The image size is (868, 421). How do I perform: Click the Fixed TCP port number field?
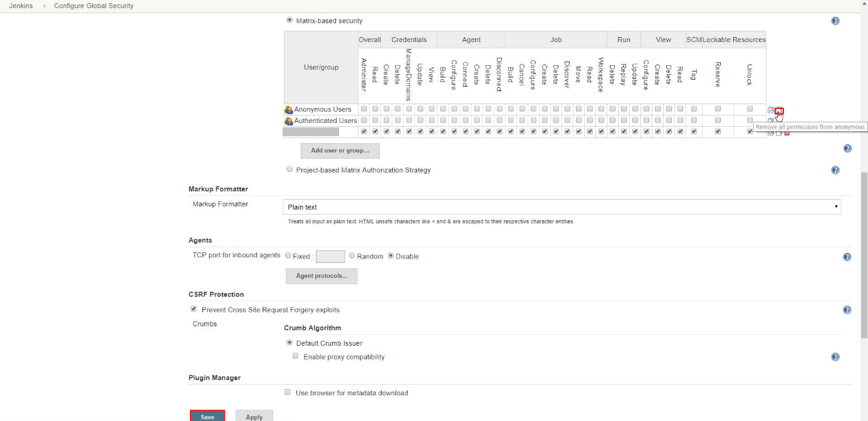point(330,257)
